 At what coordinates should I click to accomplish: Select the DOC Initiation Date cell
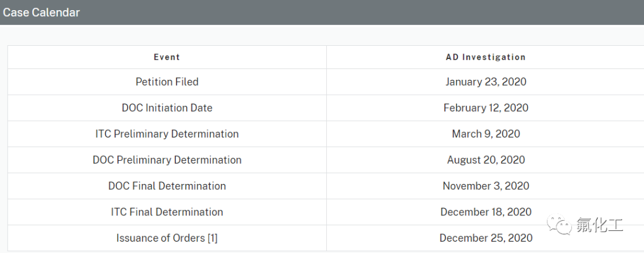tap(167, 108)
